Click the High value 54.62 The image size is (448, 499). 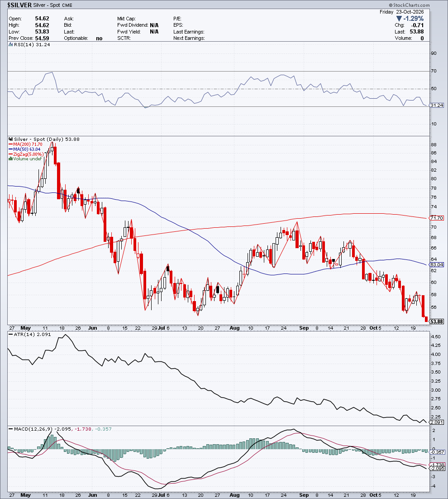[x=42, y=25]
